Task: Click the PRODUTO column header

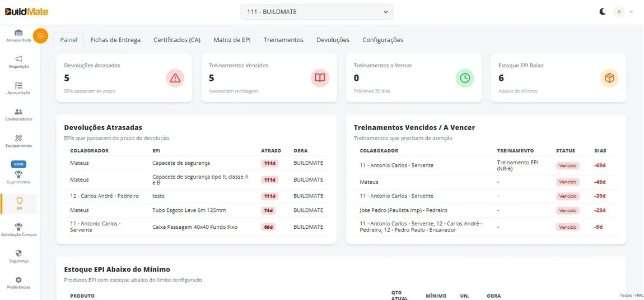Action: coord(82,296)
